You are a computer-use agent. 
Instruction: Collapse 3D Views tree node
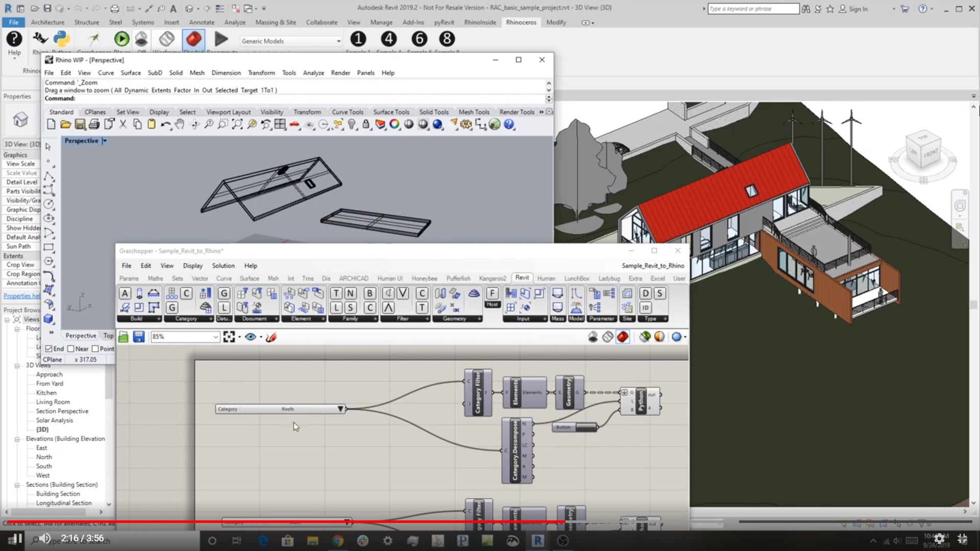pos(17,365)
